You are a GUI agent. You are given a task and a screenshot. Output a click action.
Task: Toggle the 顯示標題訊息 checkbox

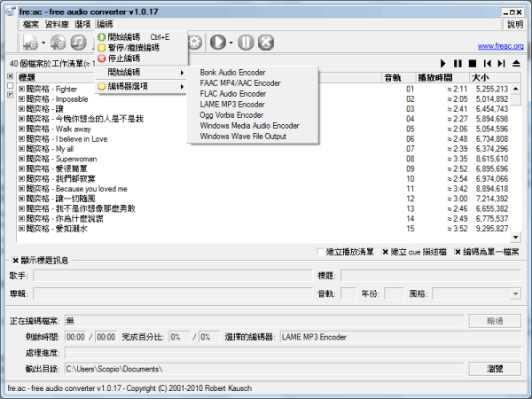[x=15, y=261]
